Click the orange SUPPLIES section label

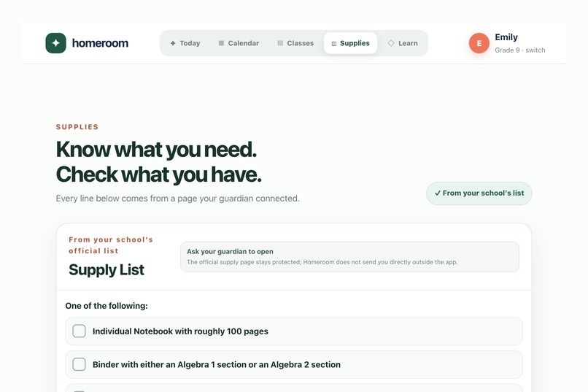click(x=77, y=127)
